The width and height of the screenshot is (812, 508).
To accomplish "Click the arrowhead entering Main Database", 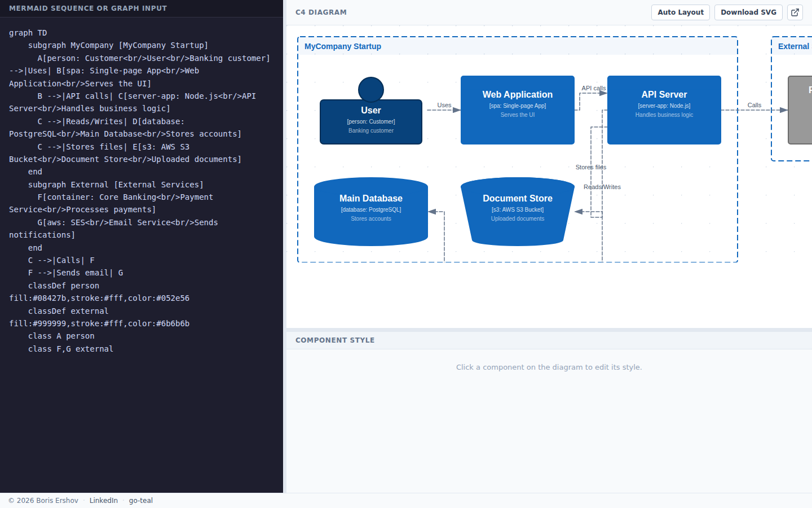I will (433, 212).
